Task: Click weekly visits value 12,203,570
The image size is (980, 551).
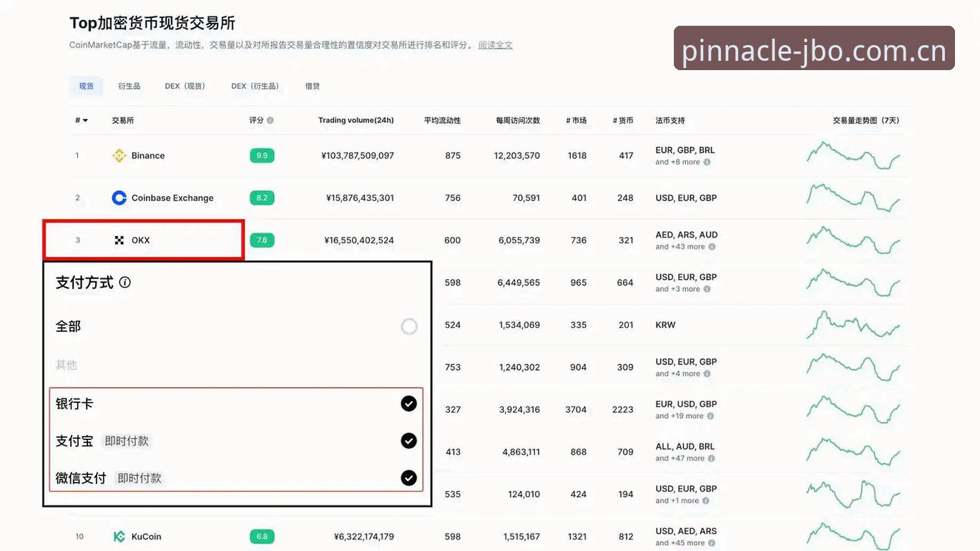Action: click(517, 155)
